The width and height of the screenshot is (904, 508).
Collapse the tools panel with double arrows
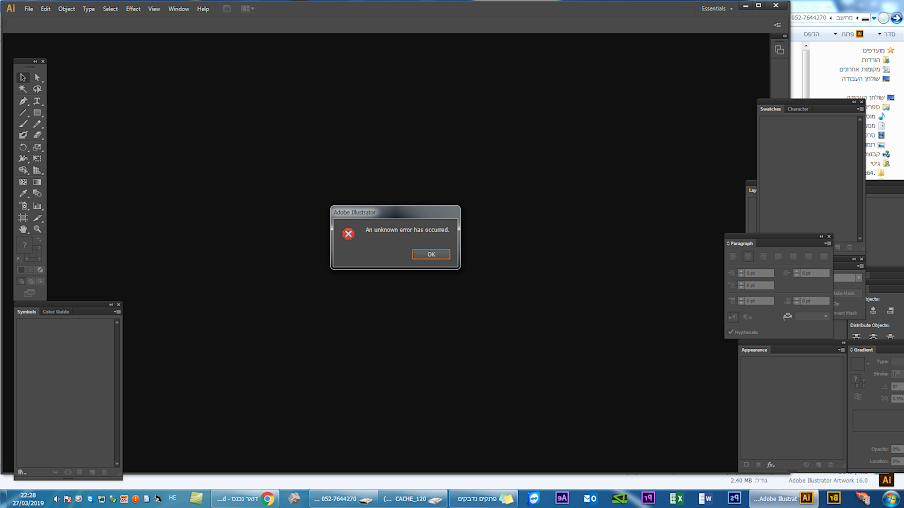click(35, 61)
